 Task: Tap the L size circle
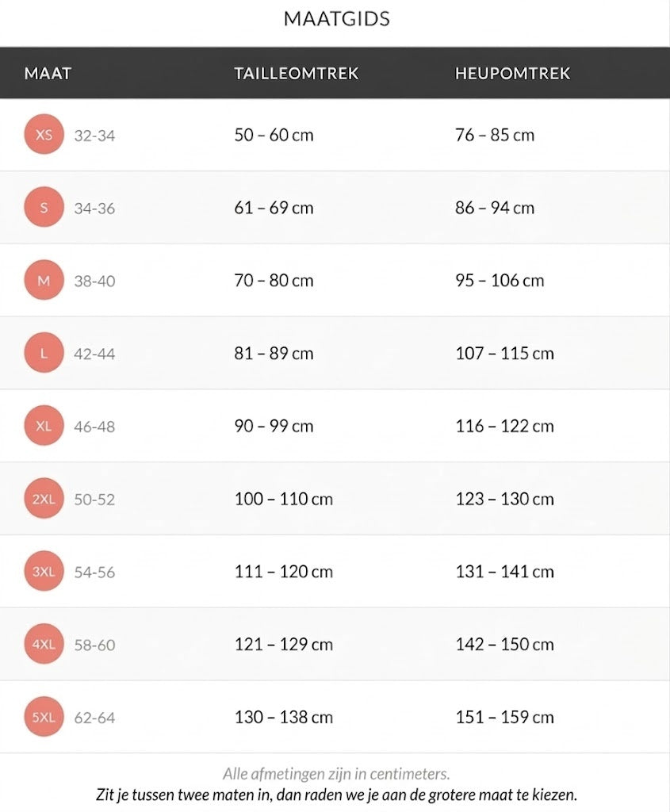point(44,354)
